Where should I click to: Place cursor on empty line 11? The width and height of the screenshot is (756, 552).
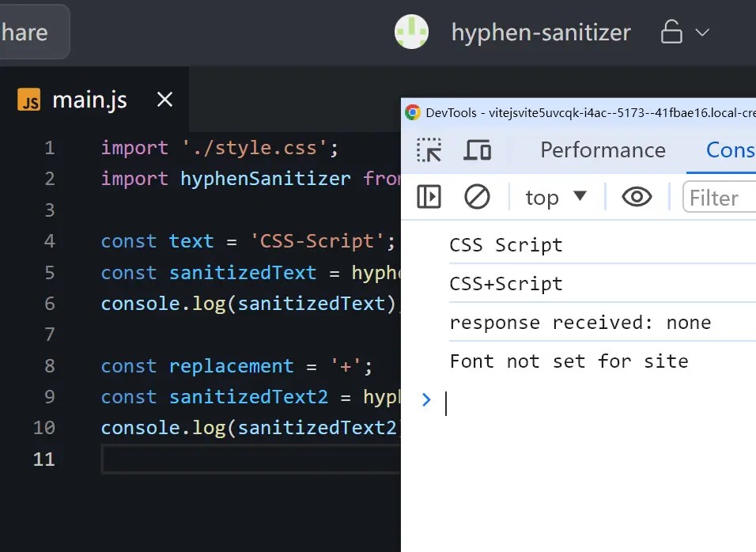click(251, 459)
